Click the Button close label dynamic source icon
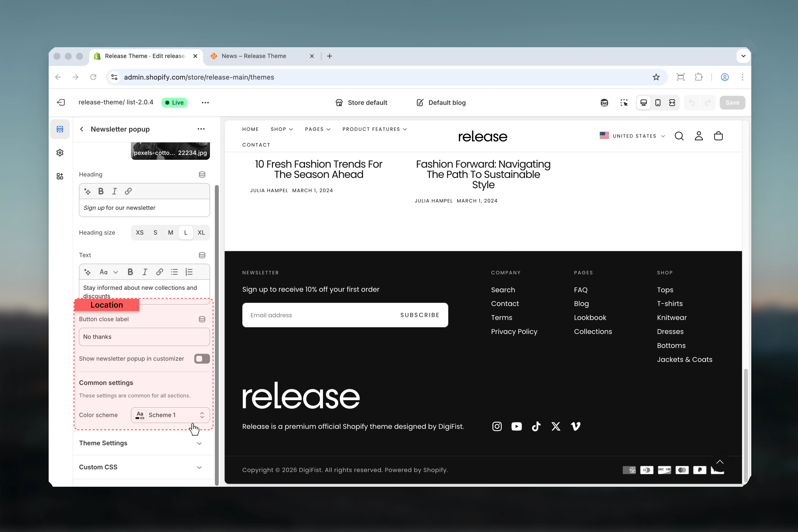This screenshot has height=532, width=798. tap(202, 319)
